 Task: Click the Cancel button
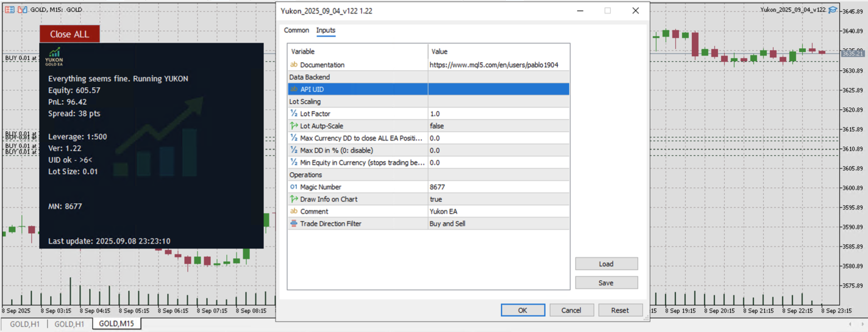point(571,310)
